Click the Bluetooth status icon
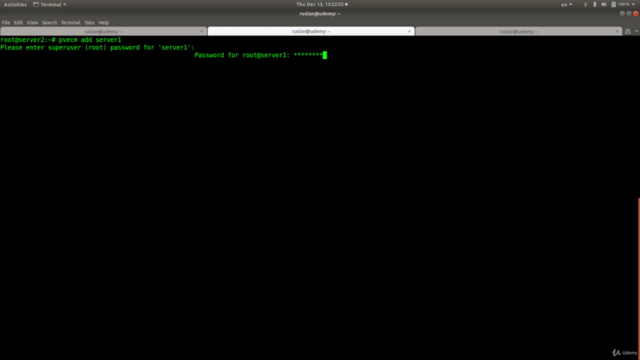Image resolution: width=640 pixels, height=360 pixels. click(595, 4)
